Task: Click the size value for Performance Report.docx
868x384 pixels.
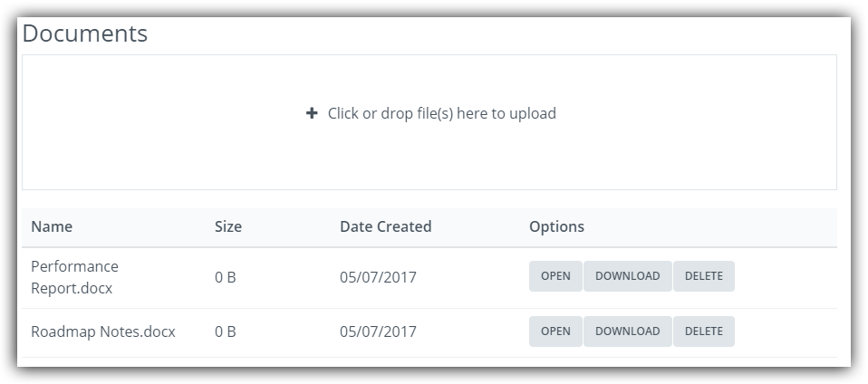Action: pos(225,277)
